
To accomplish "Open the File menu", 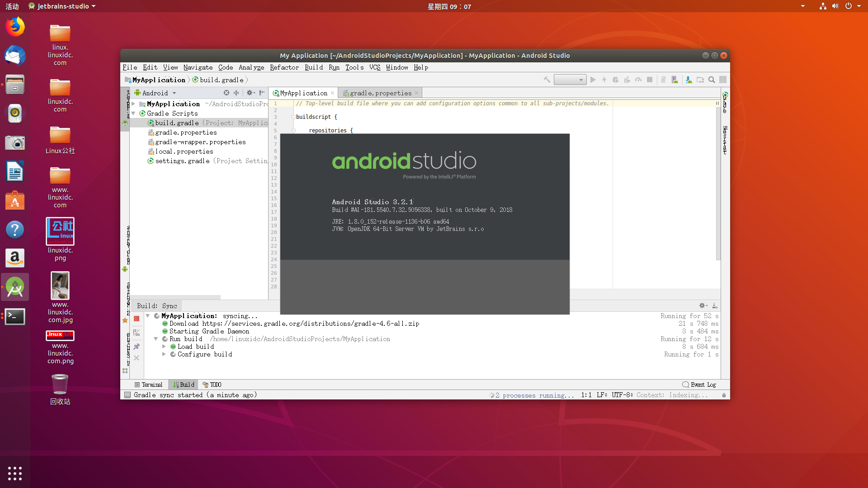I will (x=130, y=67).
